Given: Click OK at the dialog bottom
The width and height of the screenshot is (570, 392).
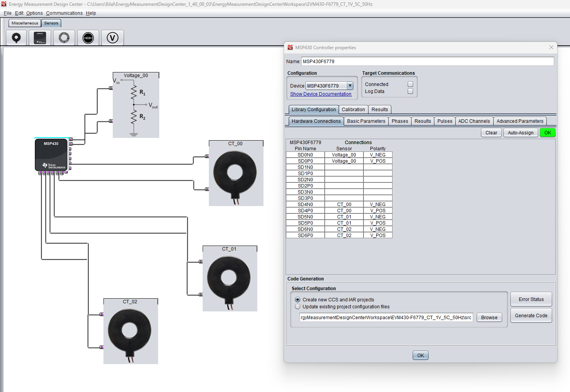Looking at the screenshot, I should point(421,356).
